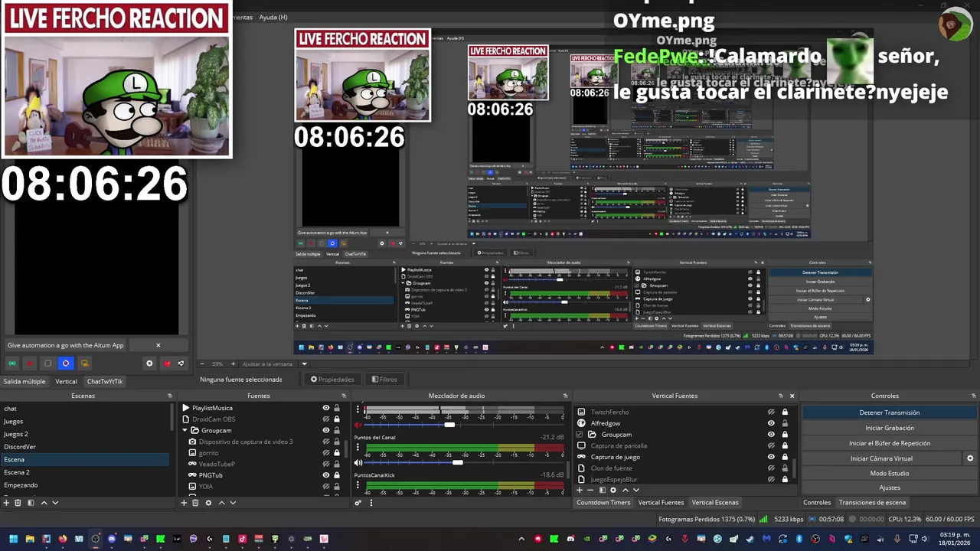This screenshot has width=980, height=551.
Task: Click Iniciar Grabación button
Action: coord(889,428)
